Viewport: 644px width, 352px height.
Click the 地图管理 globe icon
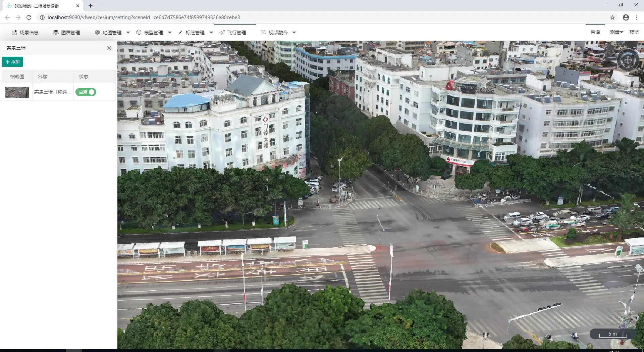(97, 33)
